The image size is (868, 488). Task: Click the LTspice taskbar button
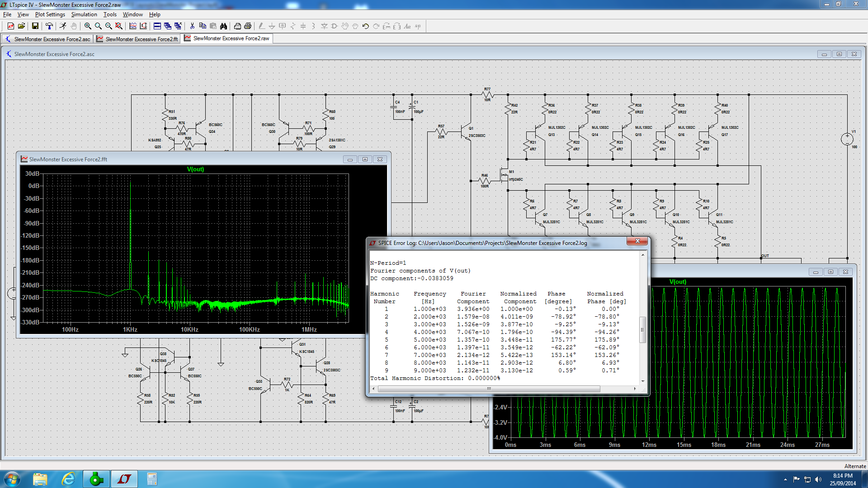tap(124, 479)
